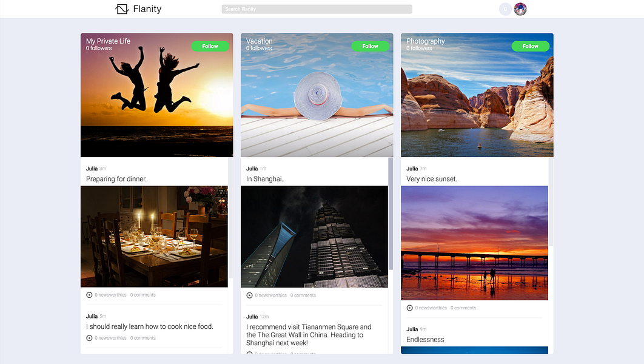
Task: Mark 'In Shanghai' post newsworthy
Action: pos(249,295)
